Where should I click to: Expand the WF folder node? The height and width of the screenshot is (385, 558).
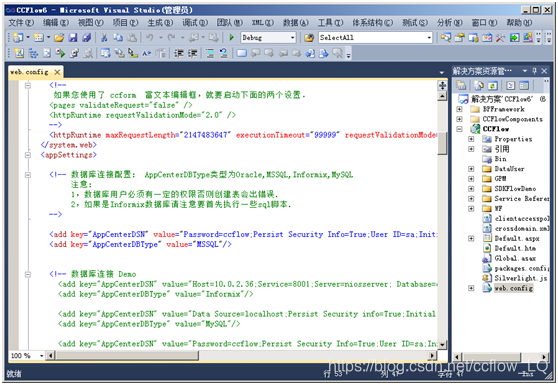click(471, 209)
